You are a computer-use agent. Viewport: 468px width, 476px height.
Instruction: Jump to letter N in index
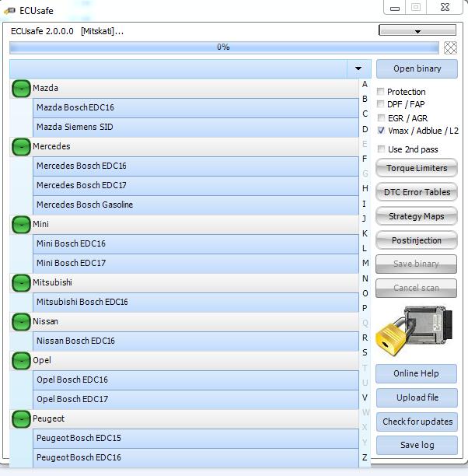(365, 278)
